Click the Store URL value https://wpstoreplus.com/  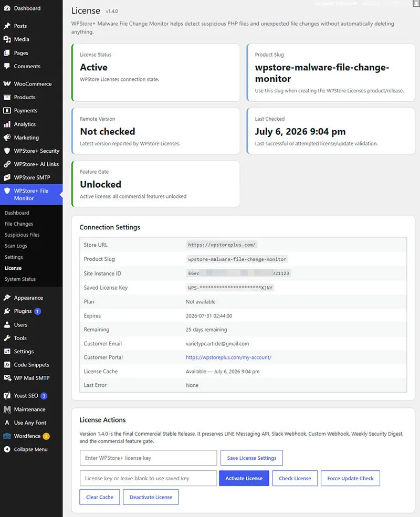(x=222, y=245)
